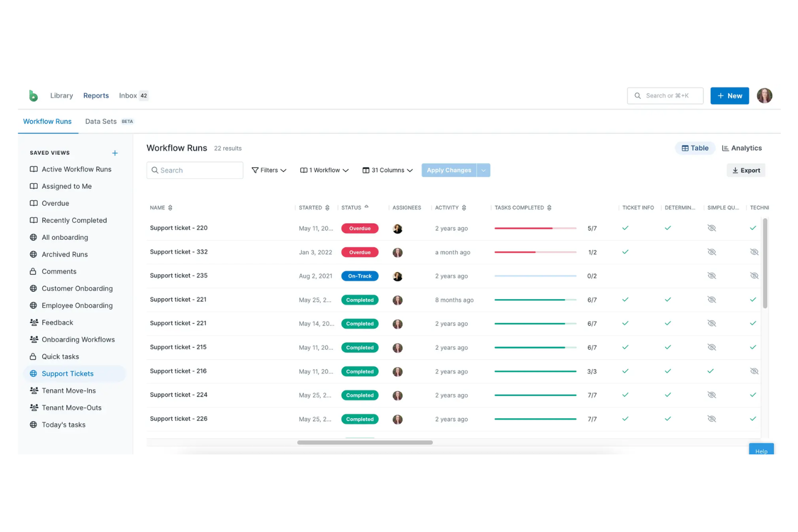Viewport: 798px width, 532px height.
Task: Switch to the Workflow Runs tab
Action: point(47,121)
